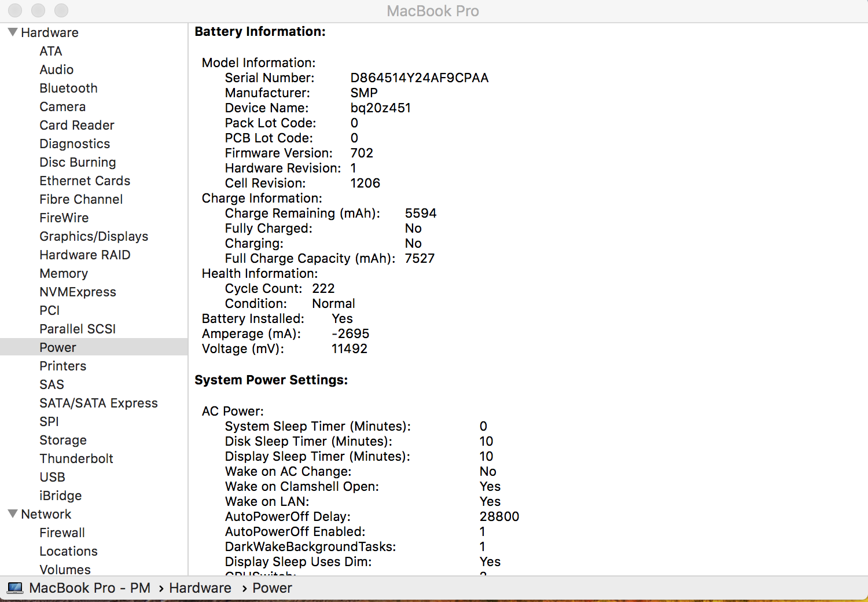Collapse the Hardware section triangle
The height and width of the screenshot is (602, 868).
pyautogui.click(x=13, y=32)
